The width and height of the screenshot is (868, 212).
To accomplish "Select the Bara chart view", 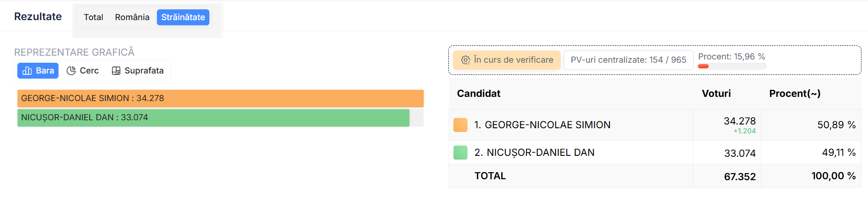I will 38,71.
